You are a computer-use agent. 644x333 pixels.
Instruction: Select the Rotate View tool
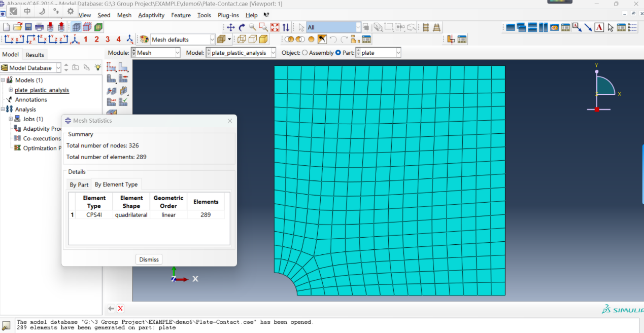pos(242,27)
